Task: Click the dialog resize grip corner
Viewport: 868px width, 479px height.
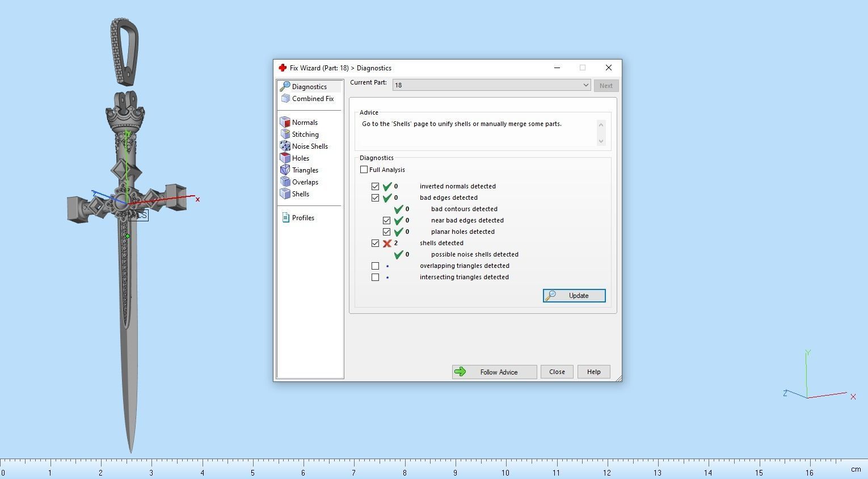Action: coord(618,378)
